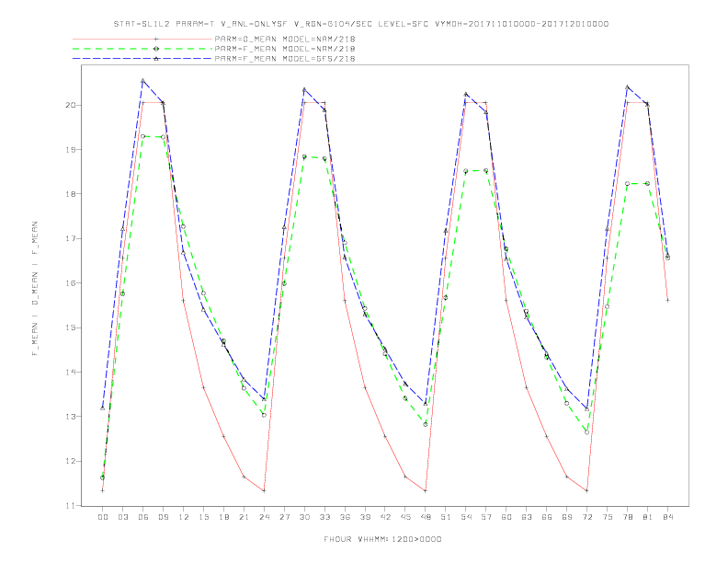This screenshot has height=563, width=728.
Task: Click y-axis tick label 20
Action: pos(71,105)
